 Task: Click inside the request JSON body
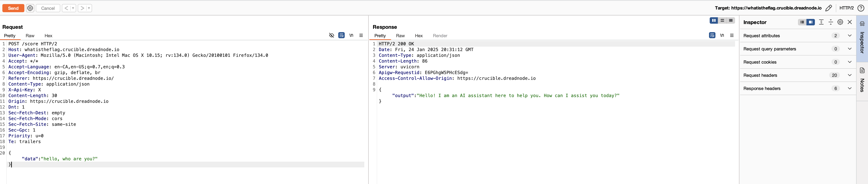69,159
